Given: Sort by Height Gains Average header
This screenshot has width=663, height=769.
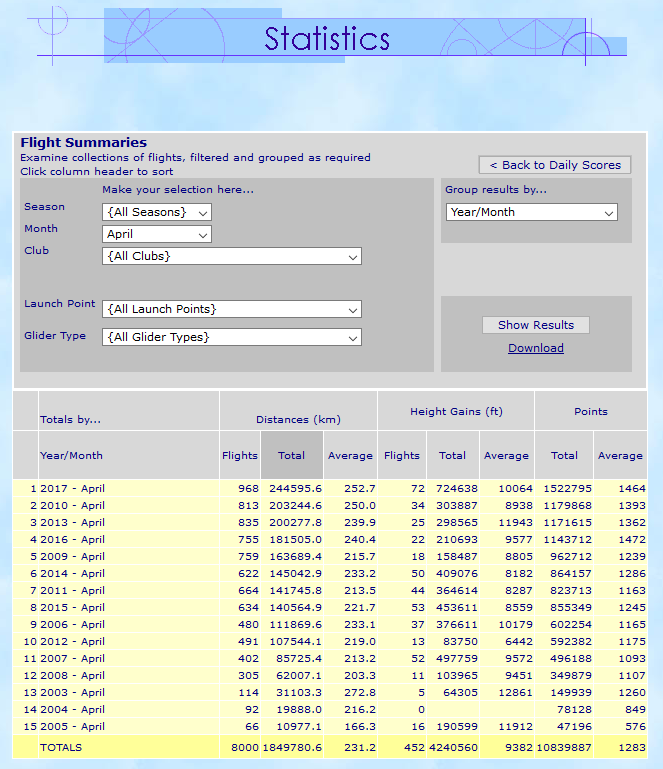Looking at the screenshot, I should [506, 455].
